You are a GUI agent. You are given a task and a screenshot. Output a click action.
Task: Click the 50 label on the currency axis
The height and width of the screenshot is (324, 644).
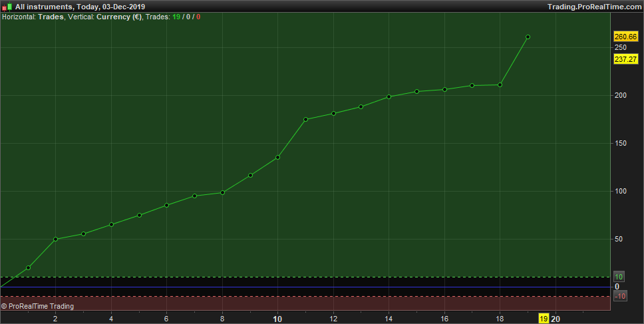(619, 239)
